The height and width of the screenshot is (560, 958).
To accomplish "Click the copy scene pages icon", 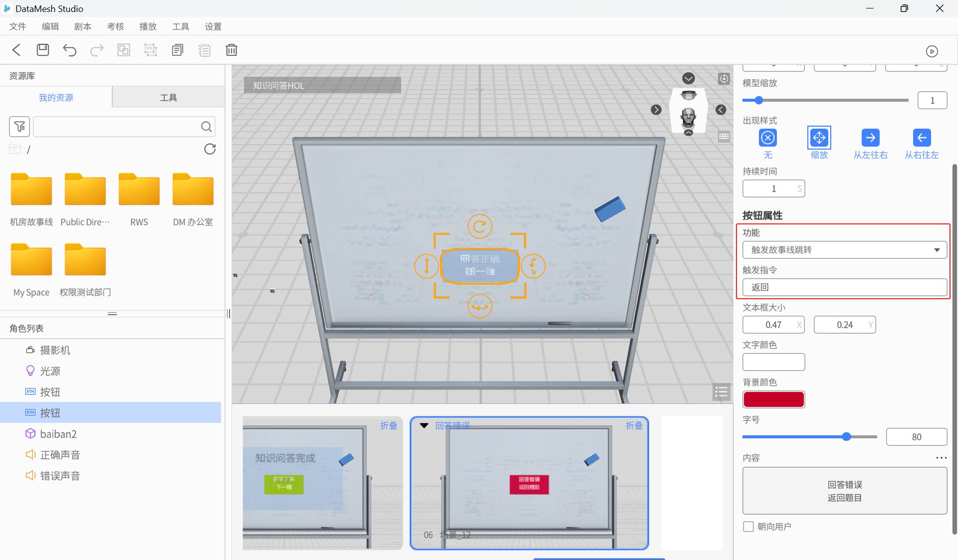I will [x=178, y=50].
